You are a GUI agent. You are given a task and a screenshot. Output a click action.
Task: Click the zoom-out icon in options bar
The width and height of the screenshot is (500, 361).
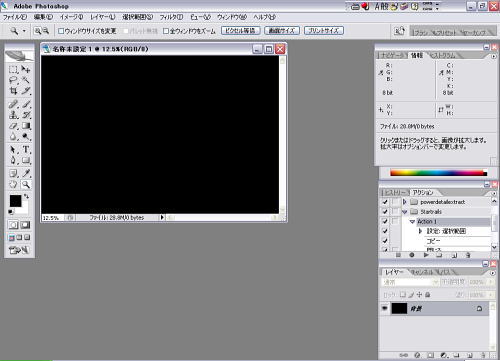coord(46,31)
